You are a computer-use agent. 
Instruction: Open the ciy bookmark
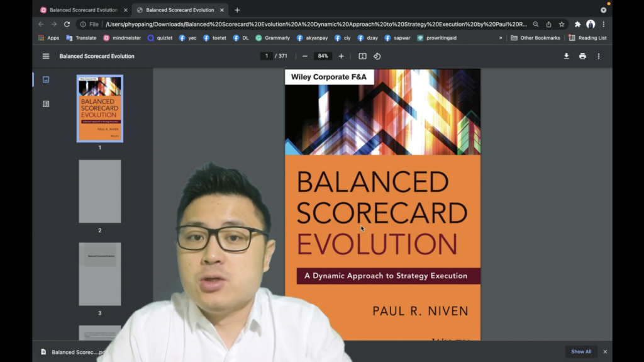(343, 38)
